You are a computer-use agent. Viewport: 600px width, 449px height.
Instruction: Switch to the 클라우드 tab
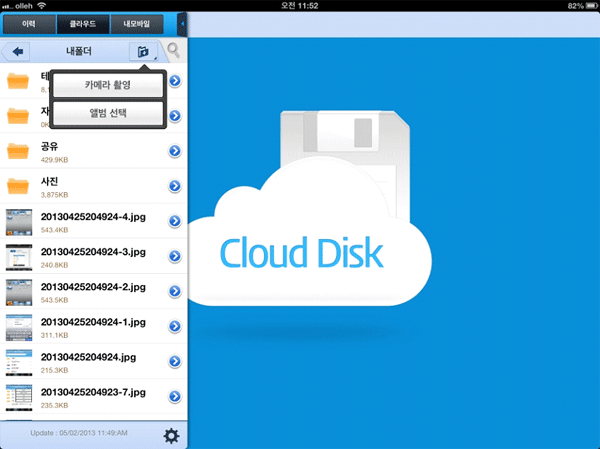(x=83, y=24)
